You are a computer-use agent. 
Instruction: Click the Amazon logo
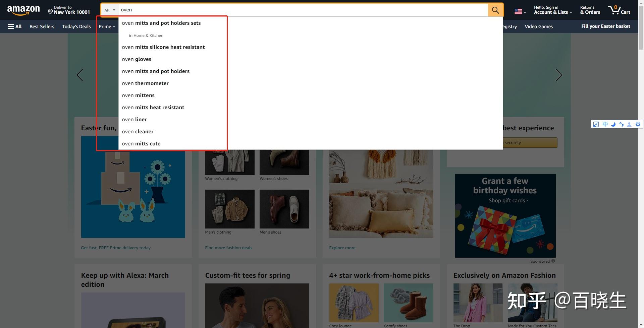point(23,10)
